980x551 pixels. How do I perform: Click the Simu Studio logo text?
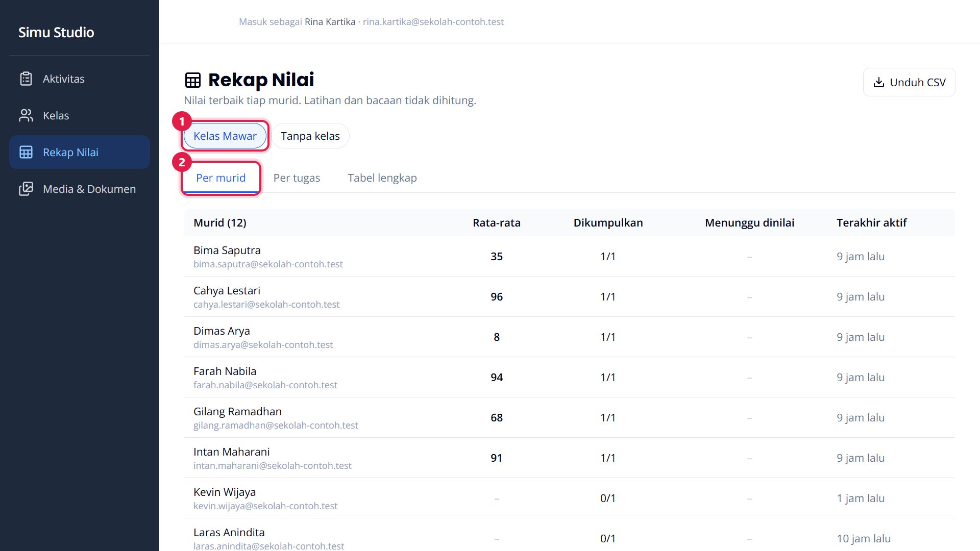(56, 32)
